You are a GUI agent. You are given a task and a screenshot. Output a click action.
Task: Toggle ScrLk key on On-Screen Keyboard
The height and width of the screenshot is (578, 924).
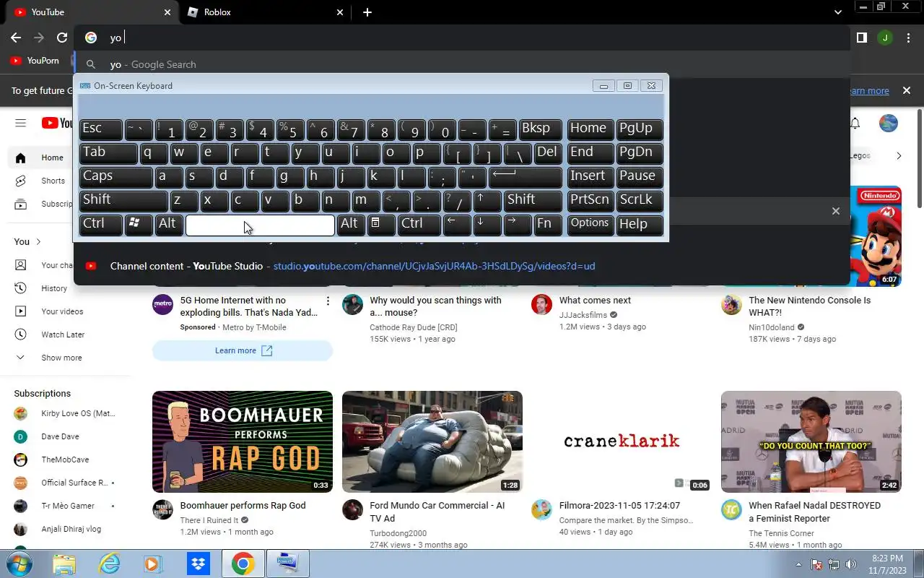point(640,200)
